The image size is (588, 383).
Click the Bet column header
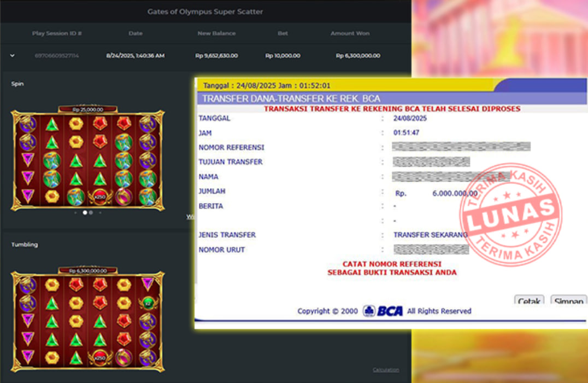point(283,33)
